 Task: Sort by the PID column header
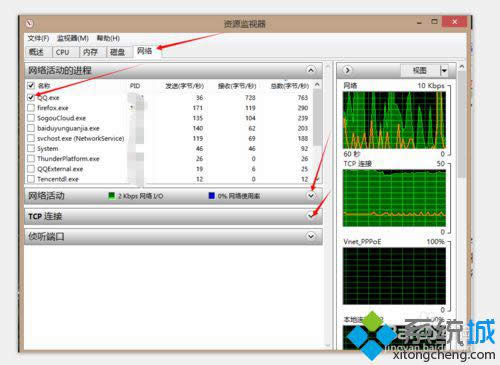pyautogui.click(x=135, y=86)
